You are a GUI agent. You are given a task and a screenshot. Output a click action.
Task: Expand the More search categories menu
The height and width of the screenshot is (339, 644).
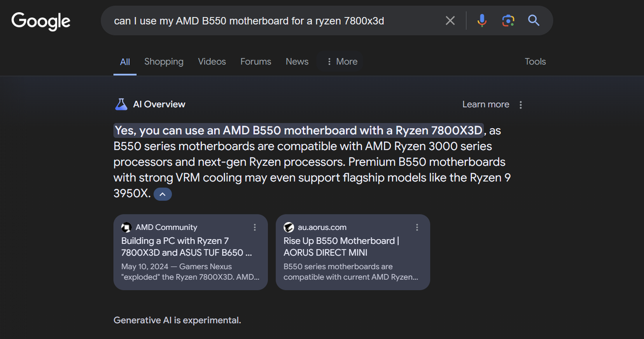tap(340, 61)
